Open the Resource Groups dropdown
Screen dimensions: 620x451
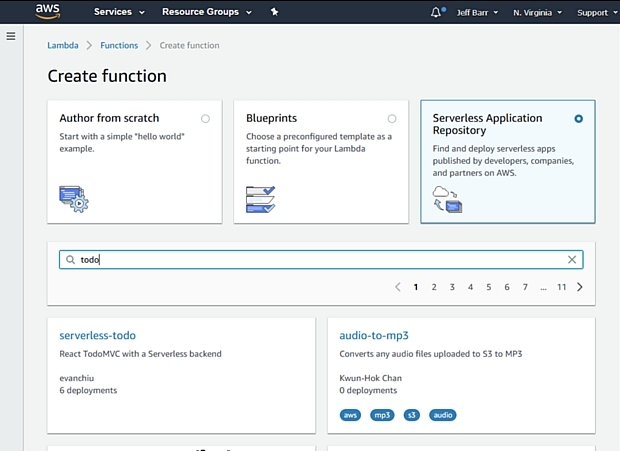(206, 12)
